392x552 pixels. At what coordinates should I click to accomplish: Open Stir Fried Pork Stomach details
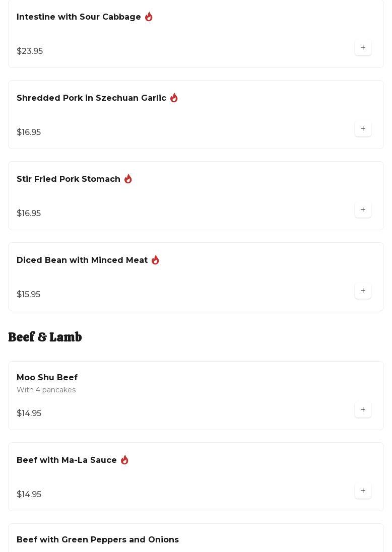click(x=69, y=179)
